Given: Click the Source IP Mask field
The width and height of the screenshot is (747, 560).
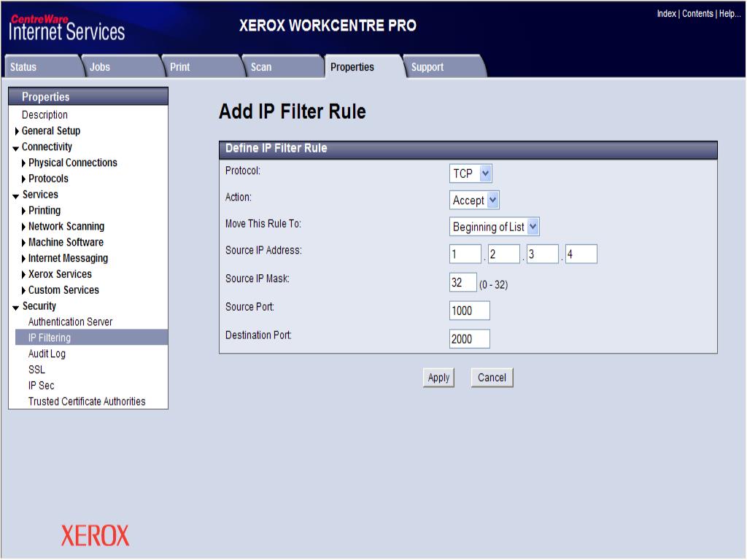Looking at the screenshot, I should [x=463, y=282].
